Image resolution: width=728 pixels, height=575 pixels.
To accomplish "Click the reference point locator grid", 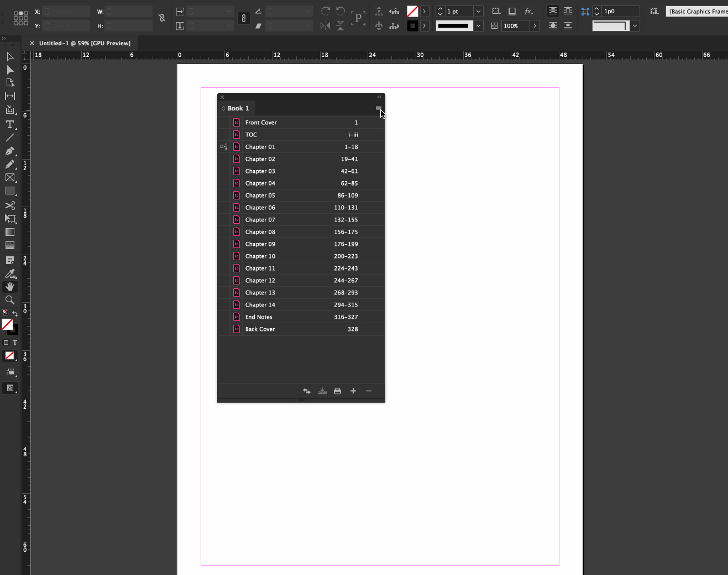I will coord(21,18).
